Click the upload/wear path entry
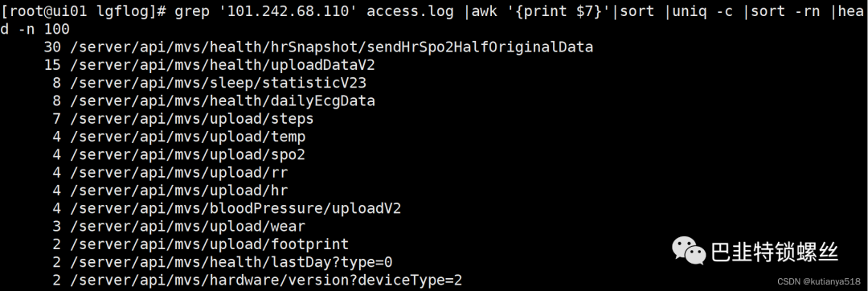The height and width of the screenshot is (291, 868). [187, 226]
